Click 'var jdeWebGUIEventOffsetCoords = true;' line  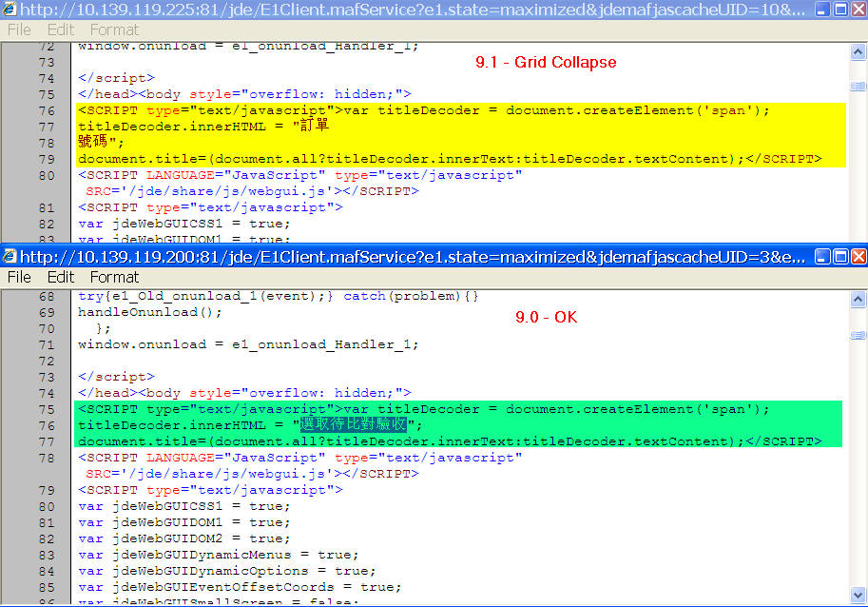coord(240,587)
